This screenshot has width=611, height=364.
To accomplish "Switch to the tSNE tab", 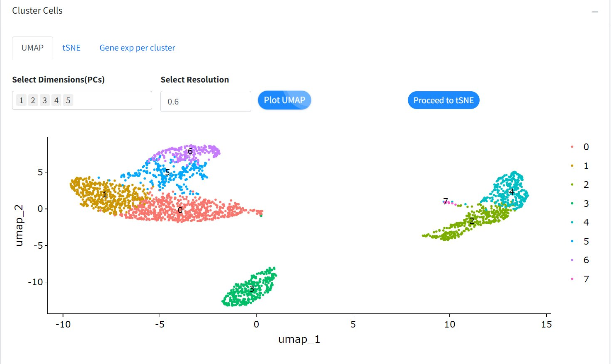I will 71,48.
